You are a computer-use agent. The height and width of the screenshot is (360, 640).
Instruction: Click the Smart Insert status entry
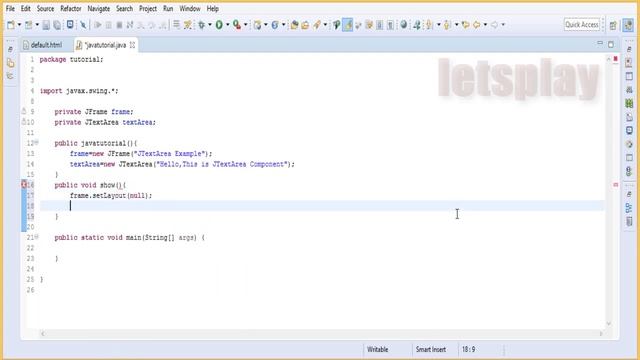pyautogui.click(x=431, y=349)
